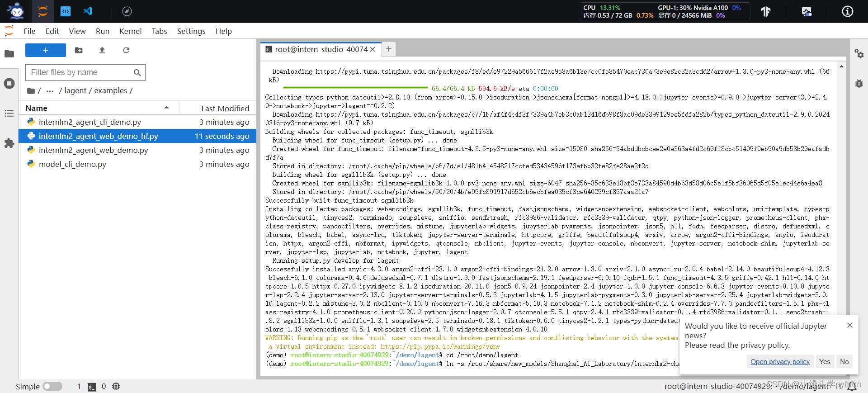Open the File Browser sidebar tab
868x393 pixels.
coord(9,54)
